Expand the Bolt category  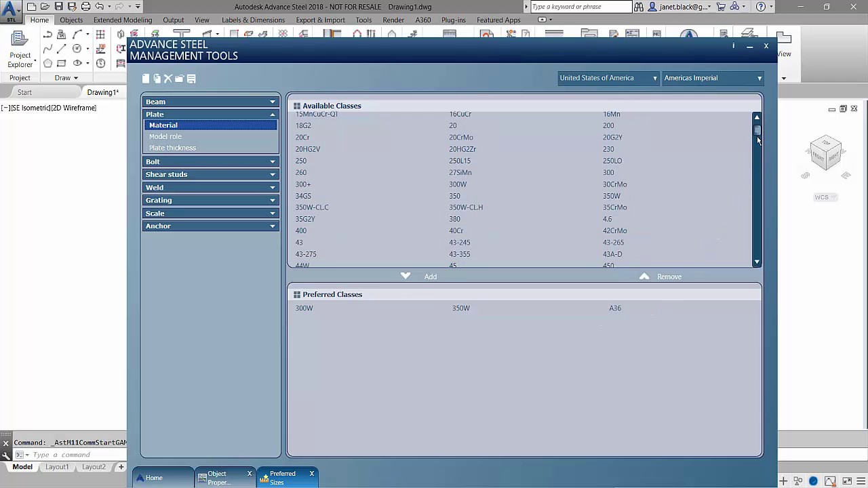[210, 161]
